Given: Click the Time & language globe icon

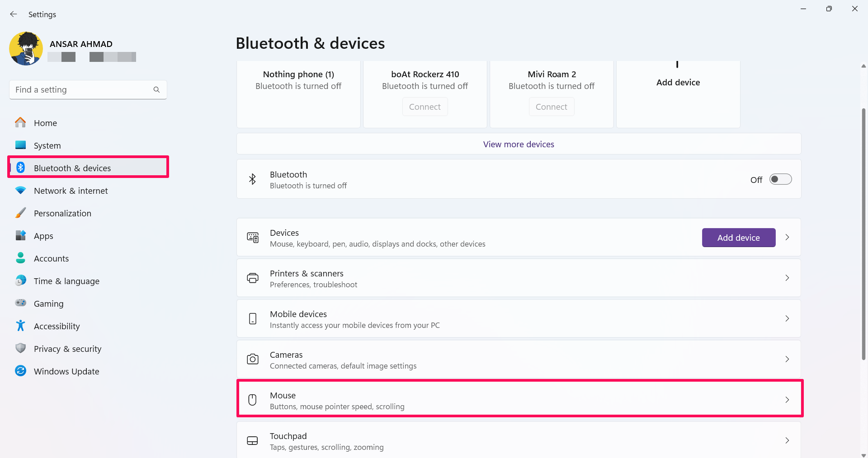Looking at the screenshot, I should pos(20,280).
